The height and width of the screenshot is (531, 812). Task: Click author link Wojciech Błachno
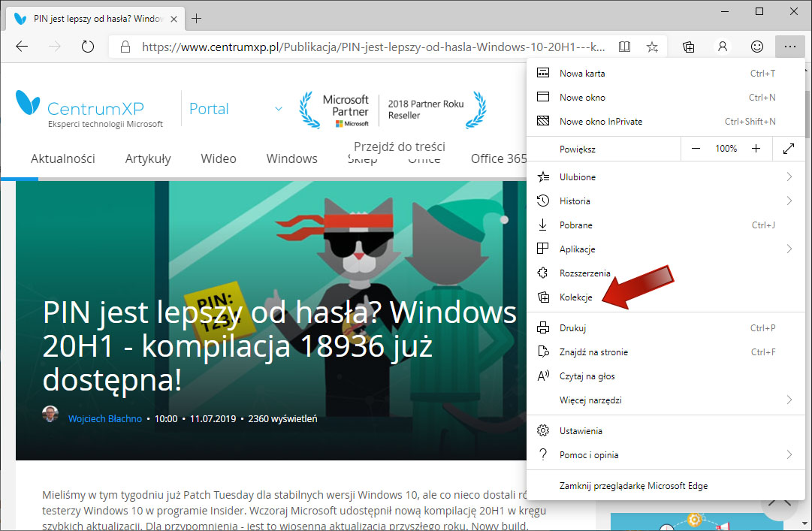point(105,418)
